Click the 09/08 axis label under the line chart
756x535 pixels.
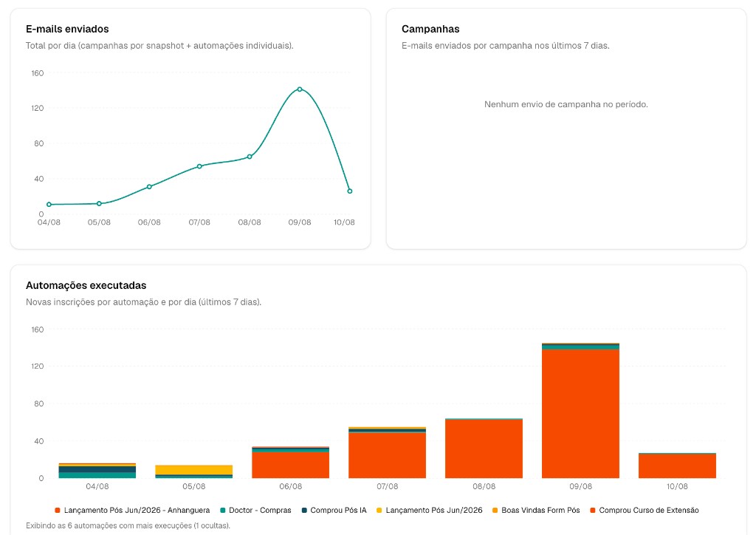[300, 222]
